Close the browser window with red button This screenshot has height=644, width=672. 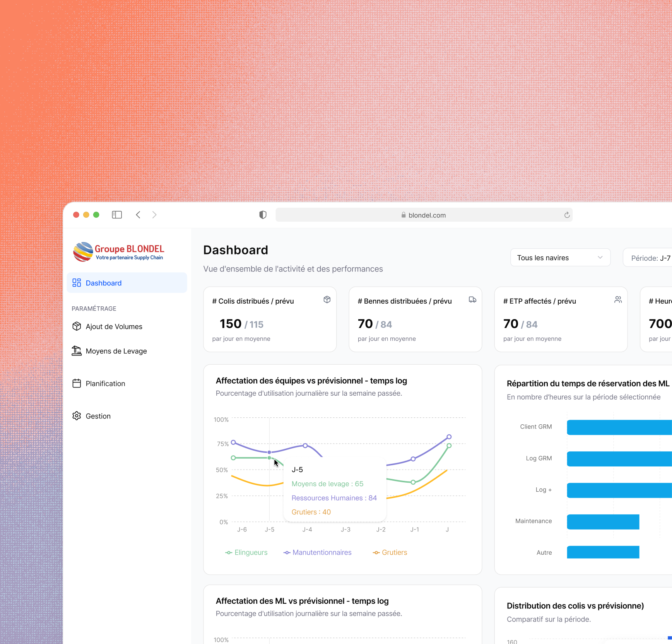click(76, 215)
